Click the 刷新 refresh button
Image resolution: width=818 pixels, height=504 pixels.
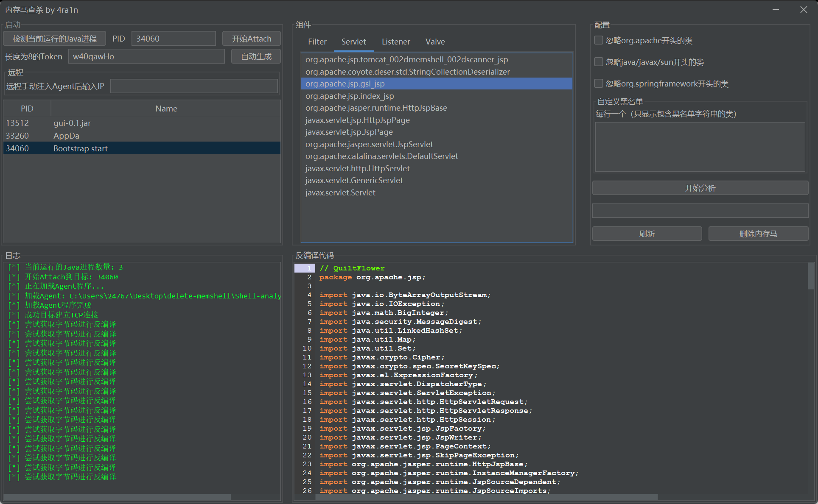647,234
